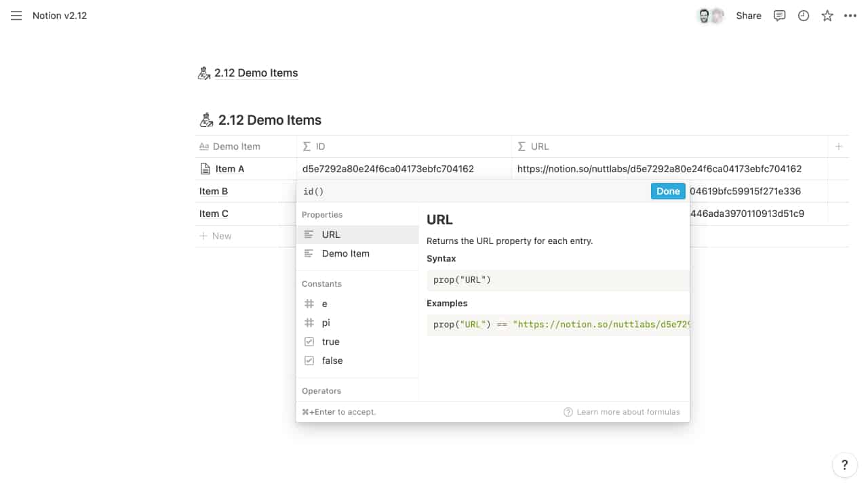Click the help question mark button

[844, 465]
